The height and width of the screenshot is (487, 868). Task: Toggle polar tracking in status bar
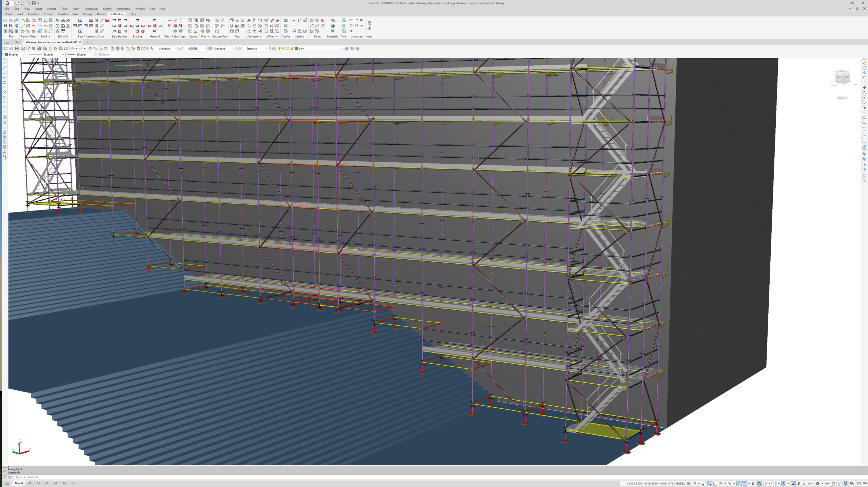click(x=721, y=484)
